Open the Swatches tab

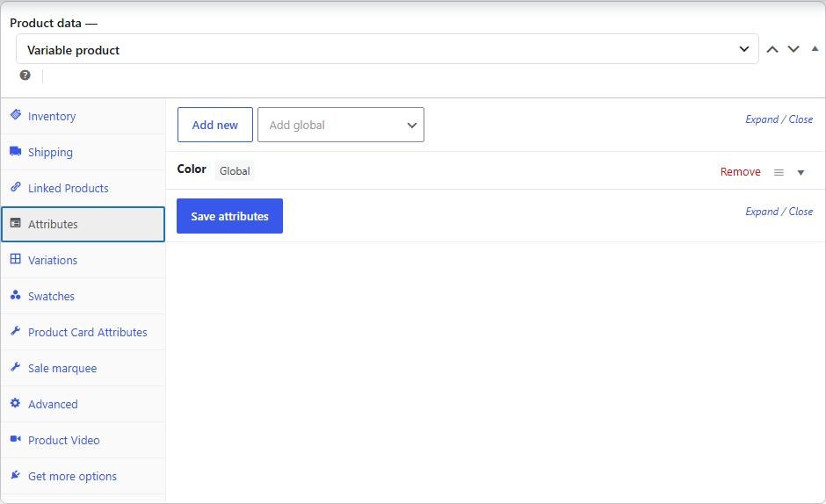click(x=83, y=296)
